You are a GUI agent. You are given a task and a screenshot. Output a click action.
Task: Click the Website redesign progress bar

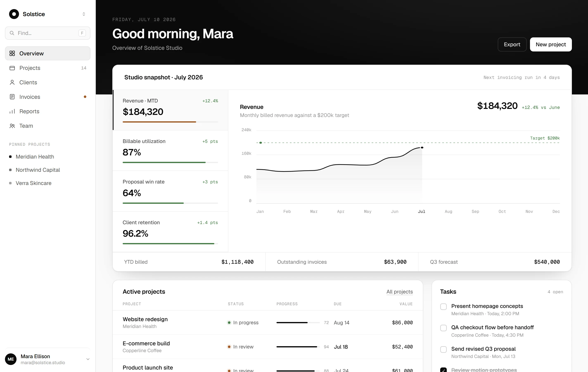click(x=298, y=323)
